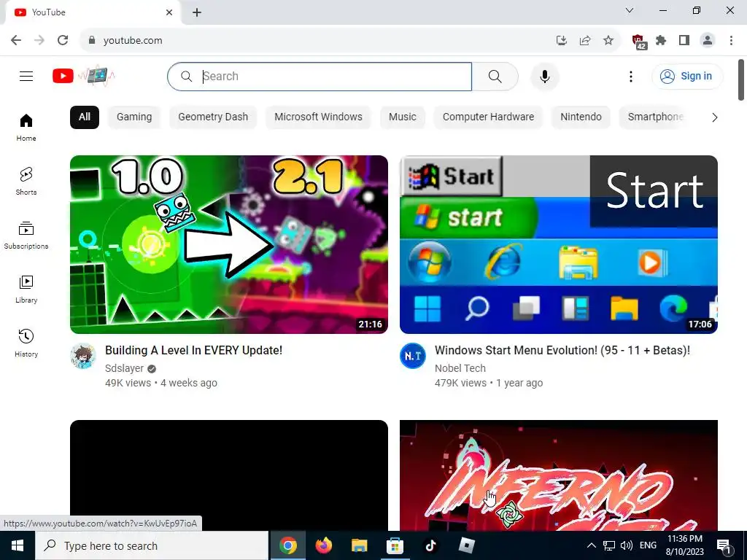747x560 pixels.
Task: Start voice search with the microphone
Action: (544, 76)
